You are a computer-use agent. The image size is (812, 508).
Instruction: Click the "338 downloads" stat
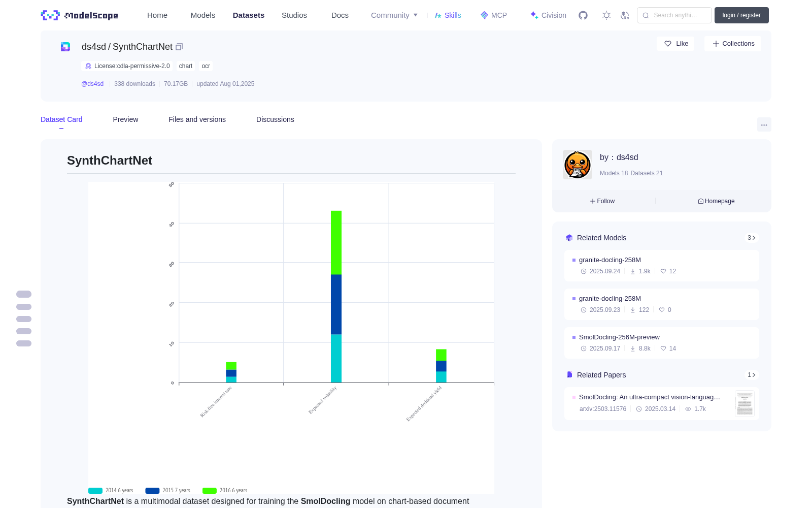click(134, 84)
